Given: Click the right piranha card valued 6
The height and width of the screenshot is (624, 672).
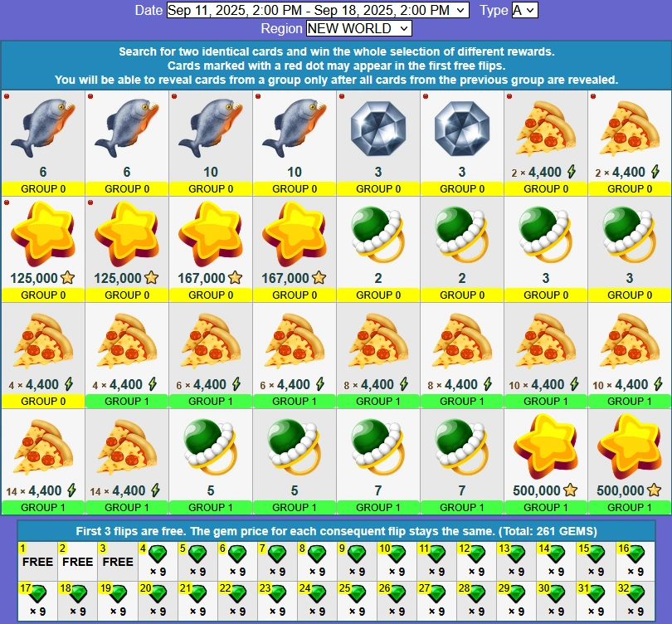Looking at the screenshot, I should pos(127,144).
